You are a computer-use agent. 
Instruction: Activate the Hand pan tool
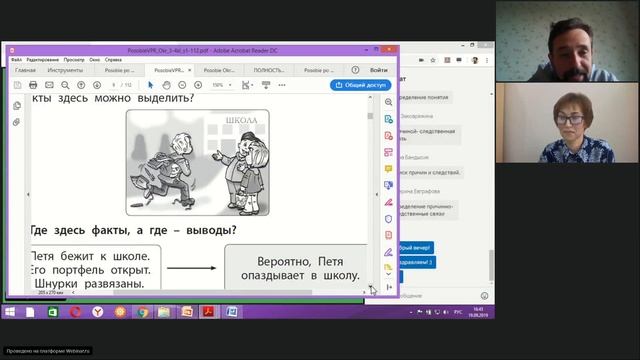pos(166,85)
